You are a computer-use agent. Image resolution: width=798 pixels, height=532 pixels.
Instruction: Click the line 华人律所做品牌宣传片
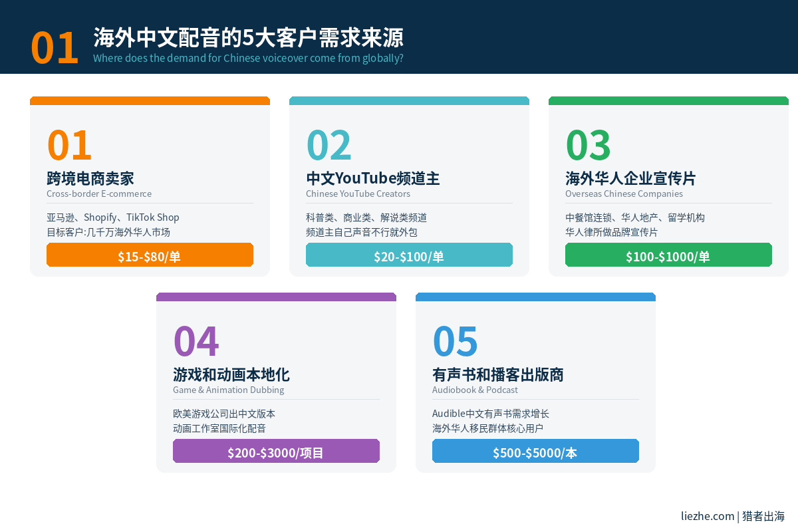(x=611, y=232)
